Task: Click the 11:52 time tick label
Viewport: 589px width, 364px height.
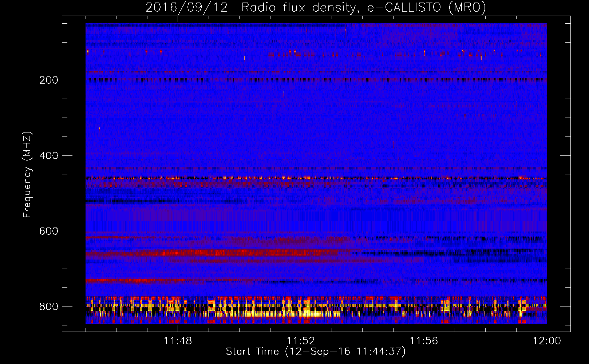Action: coord(301,341)
